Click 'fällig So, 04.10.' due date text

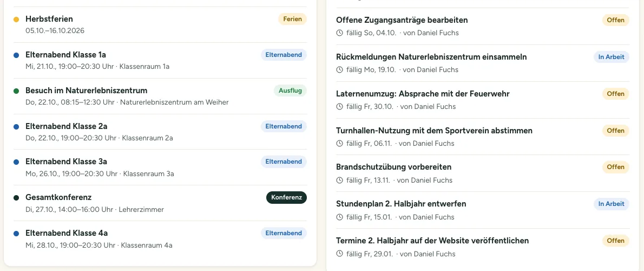pyautogui.click(x=371, y=33)
